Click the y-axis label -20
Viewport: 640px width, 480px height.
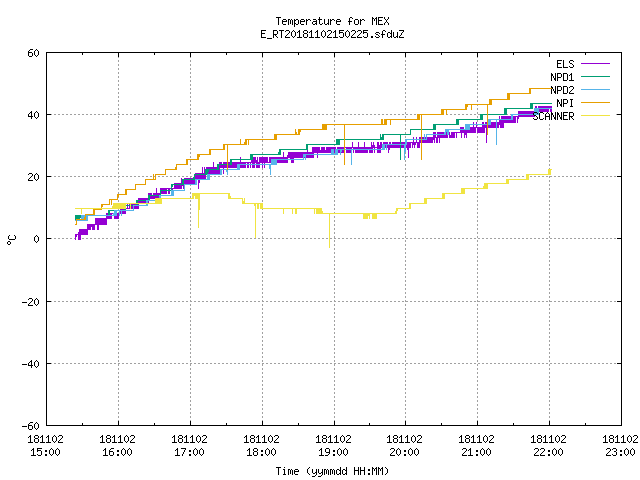pos(31,302)
